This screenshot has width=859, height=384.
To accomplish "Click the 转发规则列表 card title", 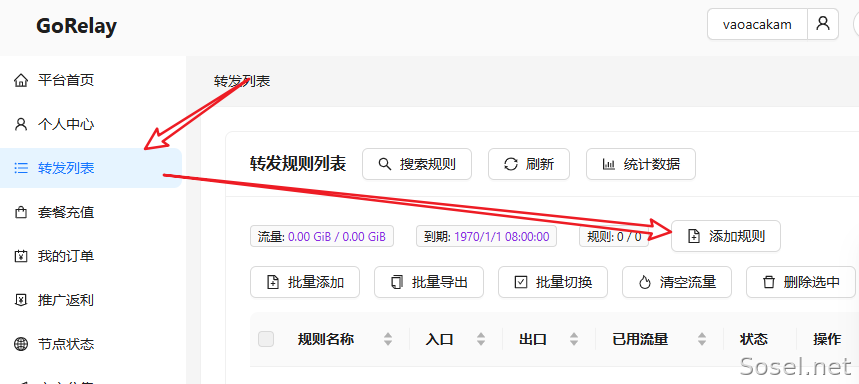I will 298,164.
